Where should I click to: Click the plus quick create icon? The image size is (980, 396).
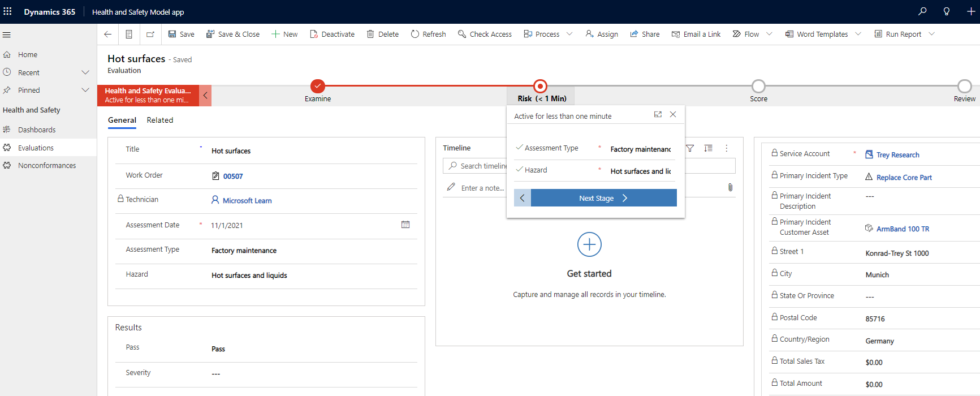pos(970,11)
